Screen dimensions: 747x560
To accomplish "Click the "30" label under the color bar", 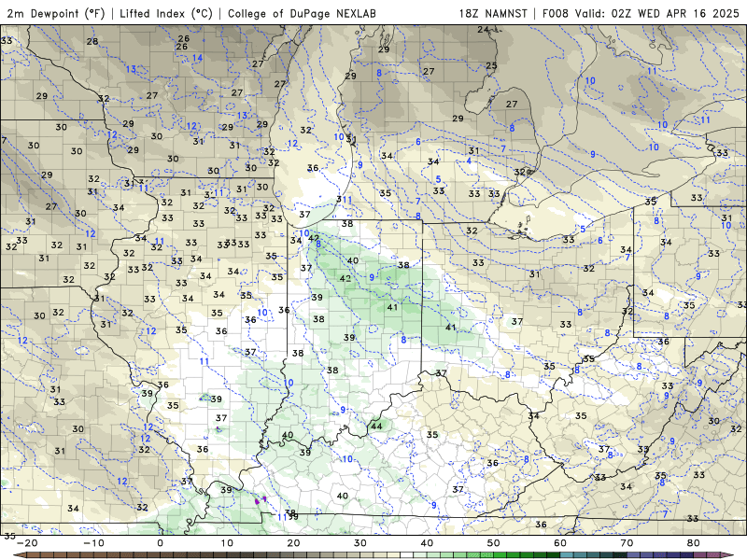I will coord(360,543).
